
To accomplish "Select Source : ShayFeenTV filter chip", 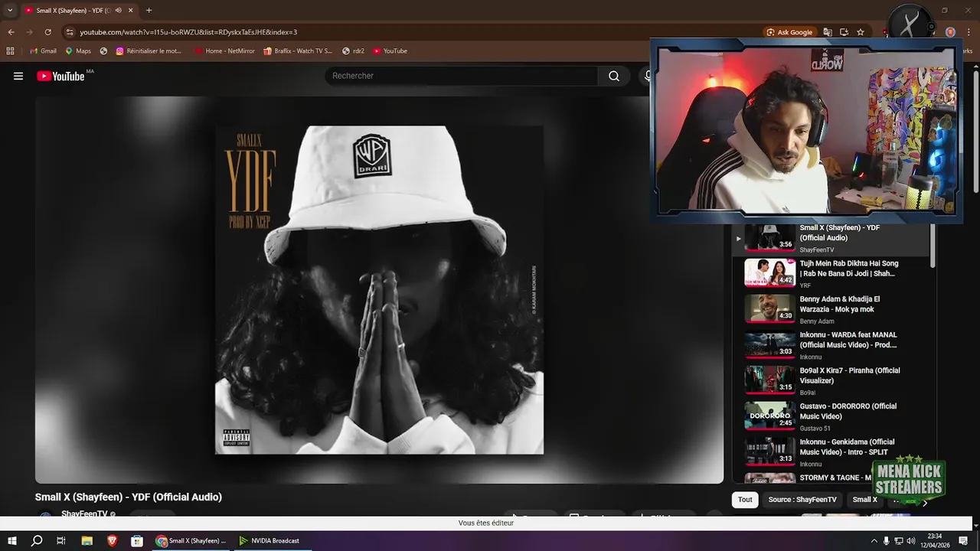I will tap(802, 500).
